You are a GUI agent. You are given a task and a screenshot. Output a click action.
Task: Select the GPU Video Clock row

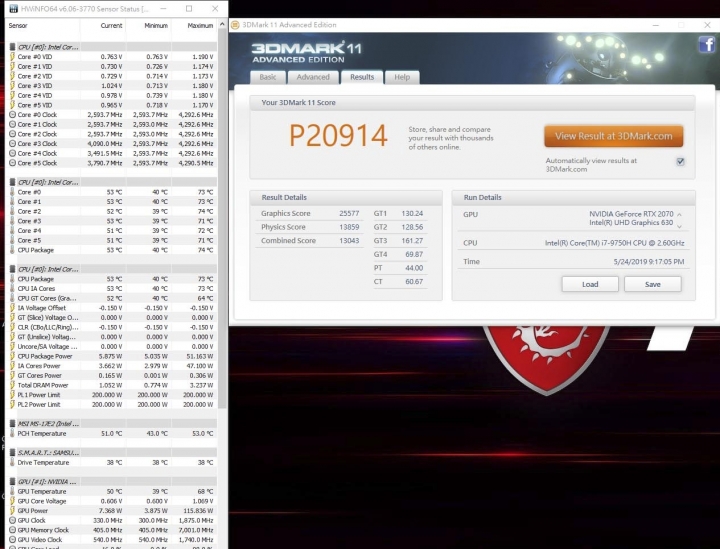pyautogui.click(x=112, y=539)
